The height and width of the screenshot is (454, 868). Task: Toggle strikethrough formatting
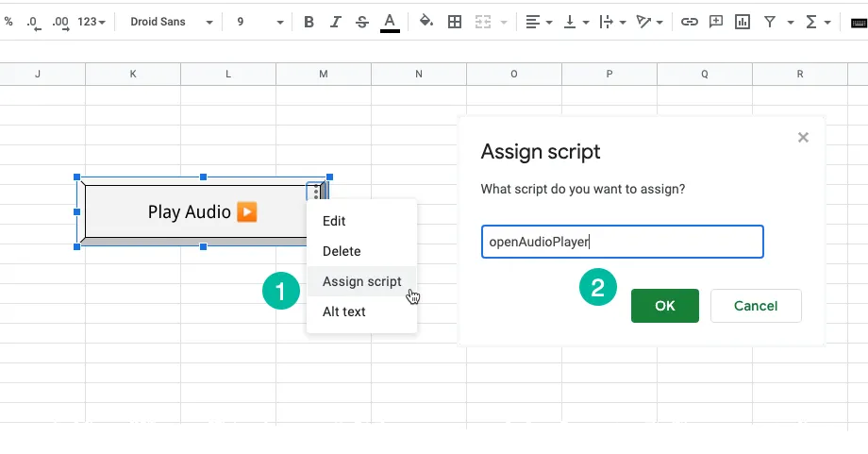[x=362, y=22]
